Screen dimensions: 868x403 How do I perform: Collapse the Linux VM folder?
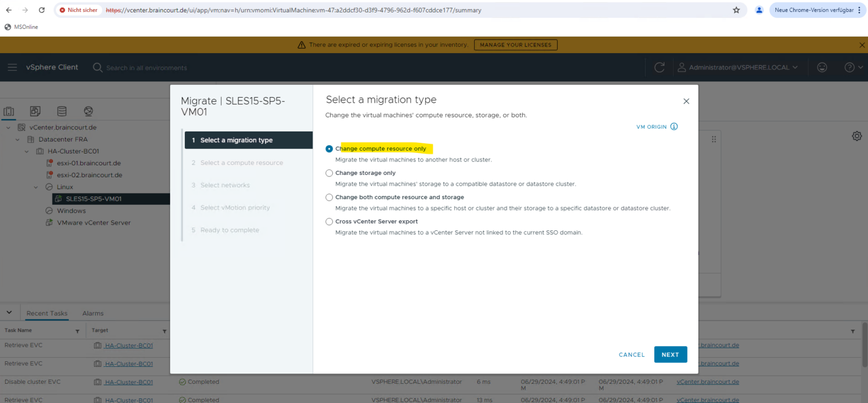click(x=36, y=187)
